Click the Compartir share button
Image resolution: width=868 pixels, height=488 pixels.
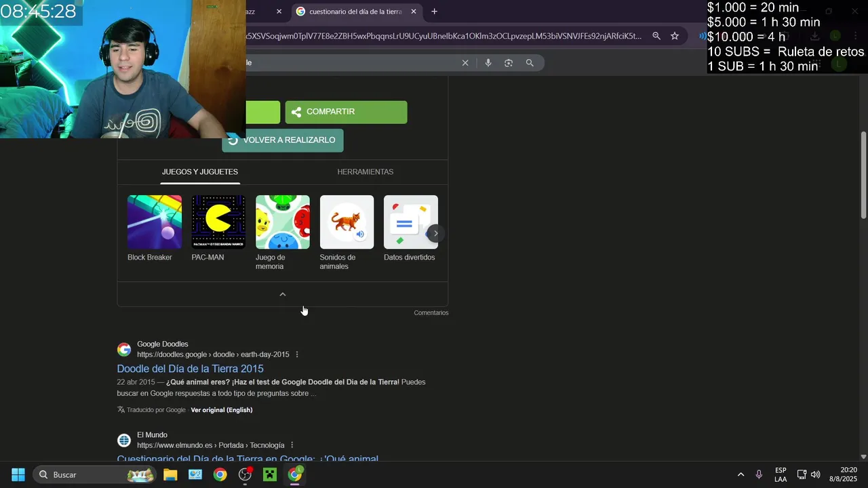click(346, 112)
